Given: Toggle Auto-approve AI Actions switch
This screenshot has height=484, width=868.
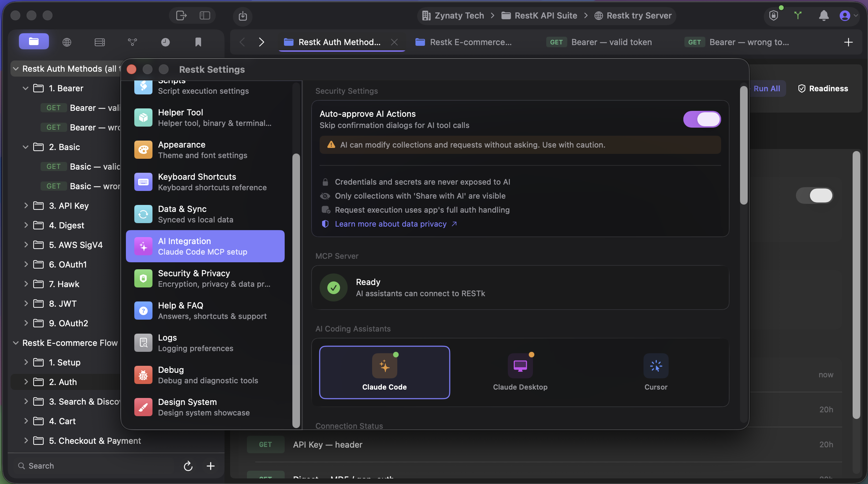Looking at the screenshot, I should point(702,119).
